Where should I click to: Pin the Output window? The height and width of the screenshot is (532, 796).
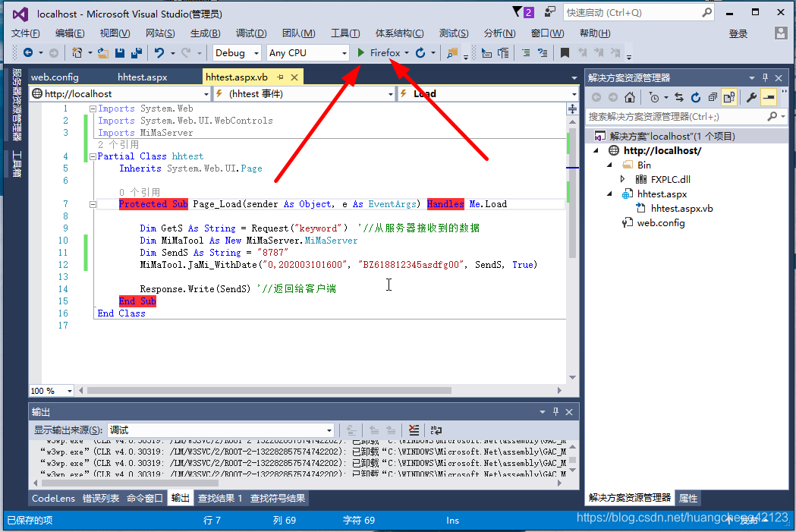click(x=555, y=411)
